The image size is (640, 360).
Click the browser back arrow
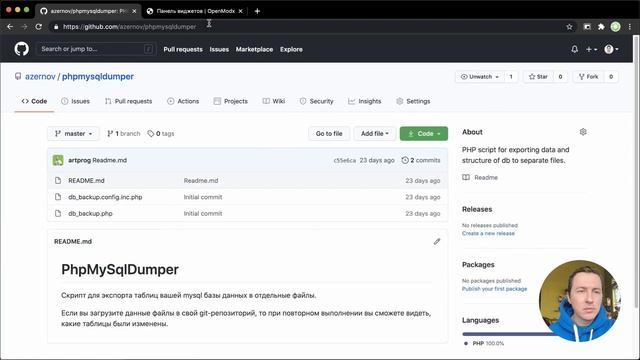[10, 27]
